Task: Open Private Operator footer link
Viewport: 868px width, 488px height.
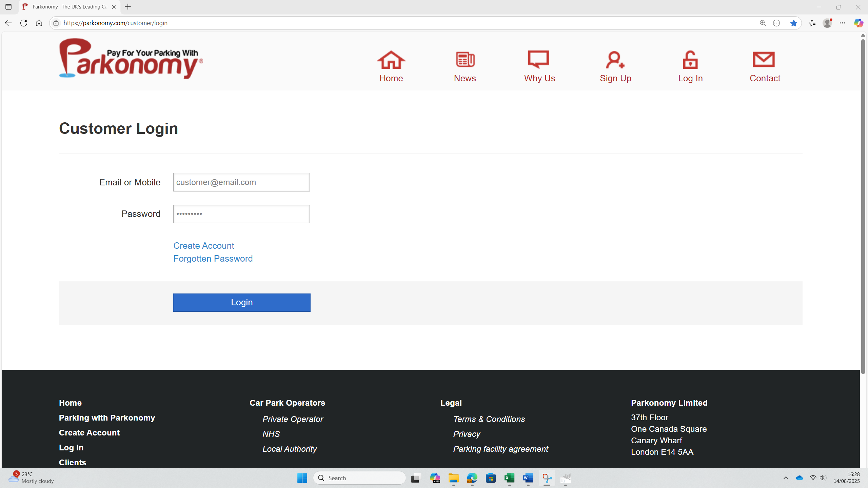Action: [x=293, y=419]
